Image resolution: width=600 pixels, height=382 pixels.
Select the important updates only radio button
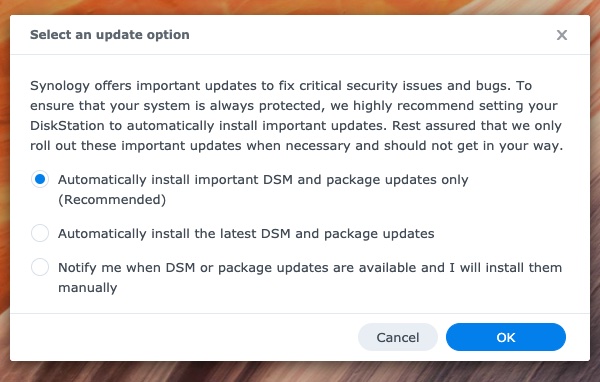point(40,179)
